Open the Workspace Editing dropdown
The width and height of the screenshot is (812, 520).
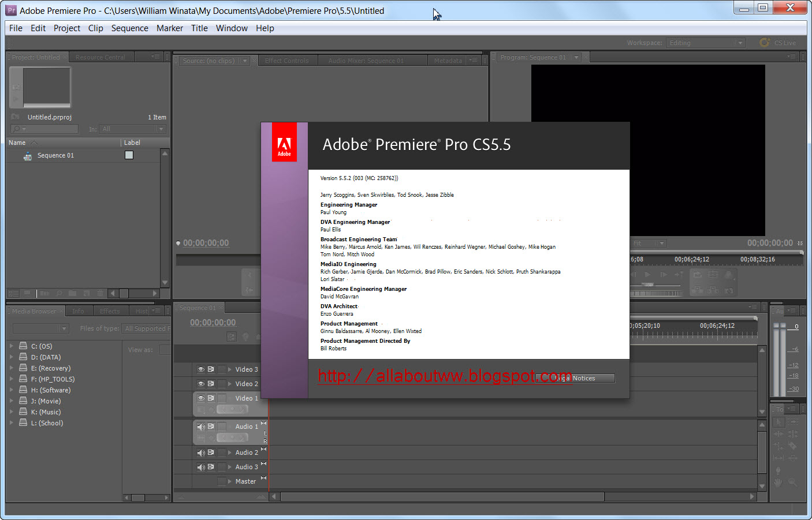pos(705,43)
